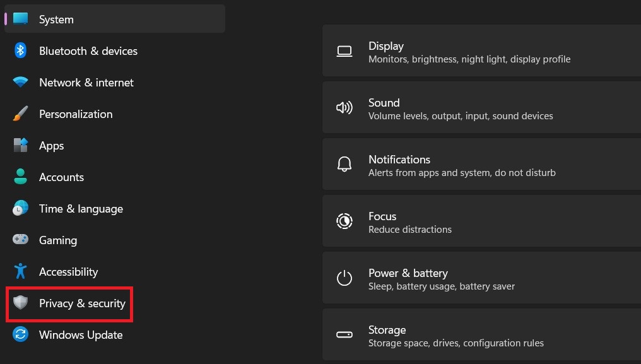This screenshot has width=641, height=364.
Task: Click the shield icon for Privacy & security
Action: pyautogui.click(x=21, y=303)
